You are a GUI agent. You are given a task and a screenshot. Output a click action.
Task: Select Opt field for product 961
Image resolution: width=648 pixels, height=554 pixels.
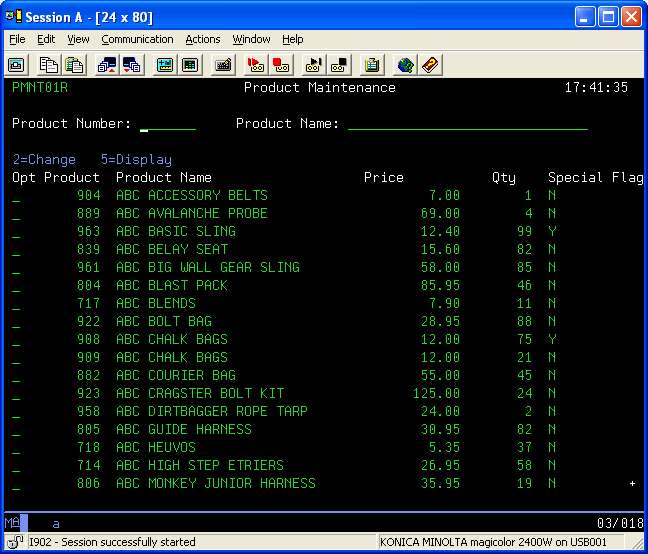[x=16, y=268]
